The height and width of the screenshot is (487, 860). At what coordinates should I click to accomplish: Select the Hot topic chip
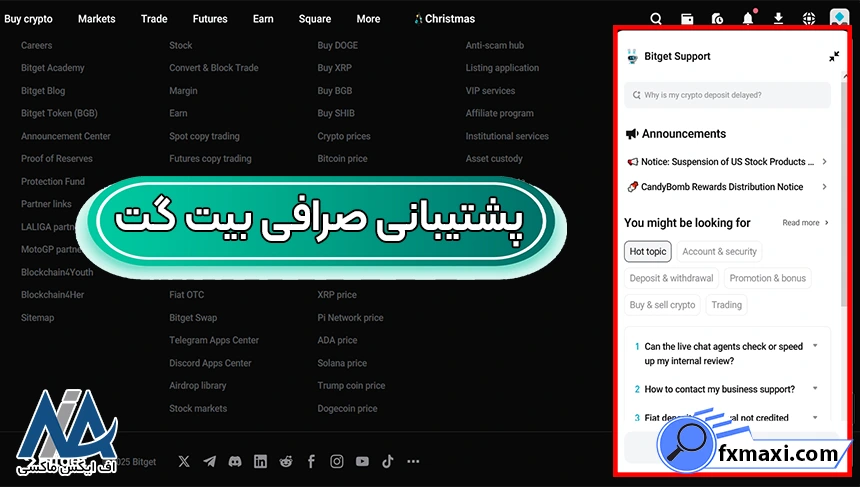click(648, 251)
